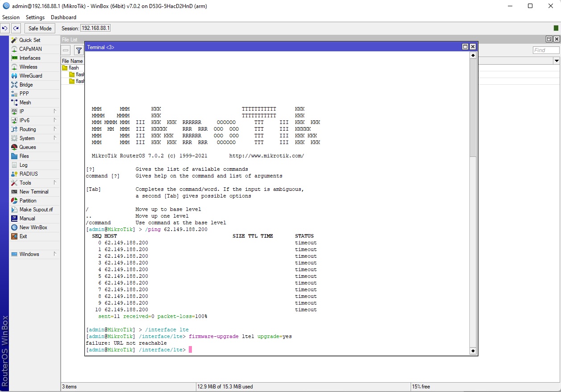Open the RADIUS sidebar entry

point(34,174)
